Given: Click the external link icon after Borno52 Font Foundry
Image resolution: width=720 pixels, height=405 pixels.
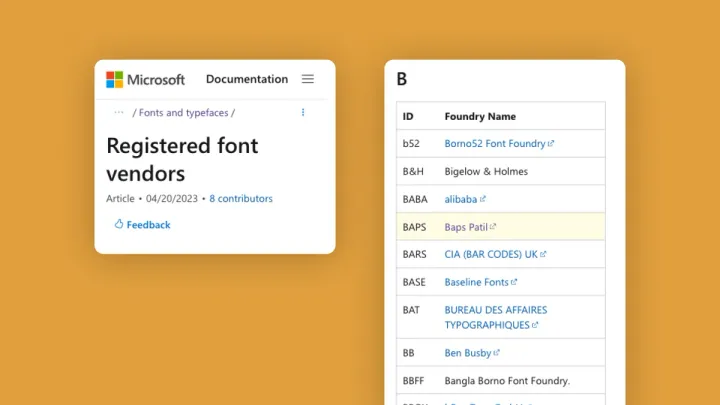Looking at the screenshot, I should click(551, 143).
